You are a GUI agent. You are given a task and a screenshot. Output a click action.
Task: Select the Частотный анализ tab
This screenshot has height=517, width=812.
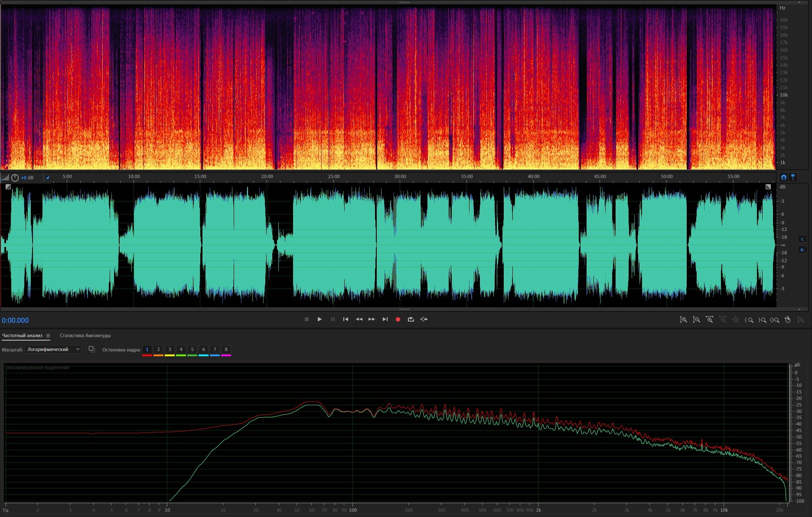(22, 336)
